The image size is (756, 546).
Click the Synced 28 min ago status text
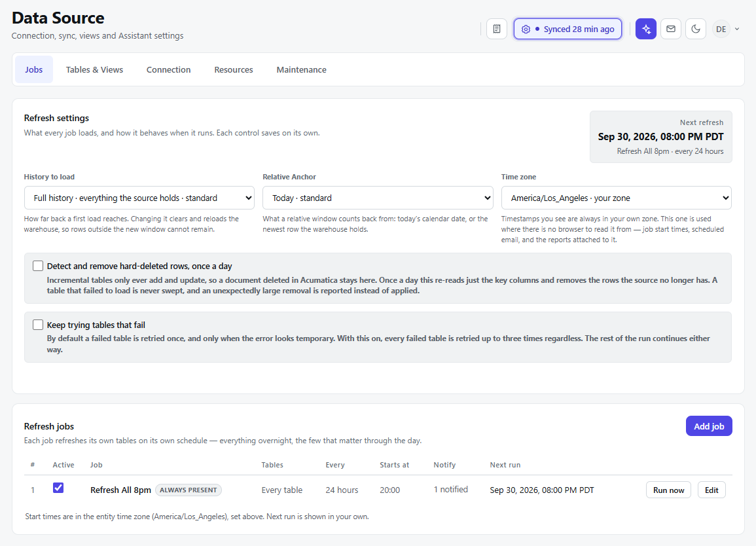pos(579,29)
